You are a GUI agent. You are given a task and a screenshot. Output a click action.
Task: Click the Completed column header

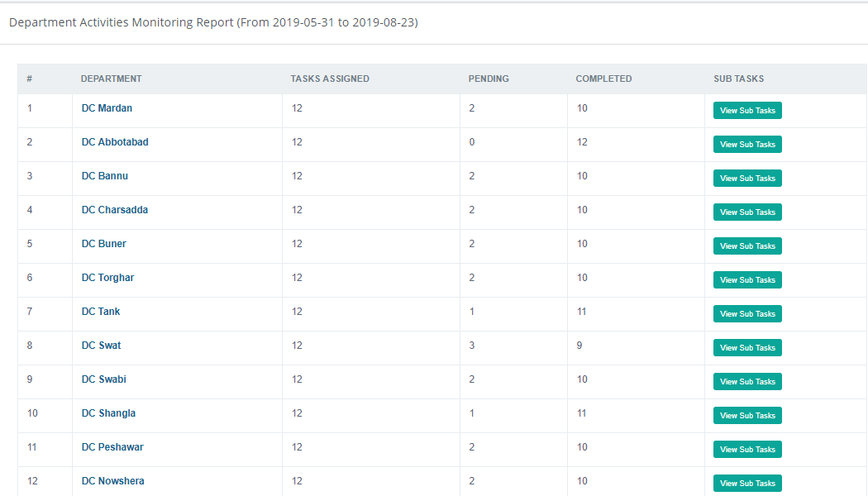pyautogui.click(x=603, y=79)
